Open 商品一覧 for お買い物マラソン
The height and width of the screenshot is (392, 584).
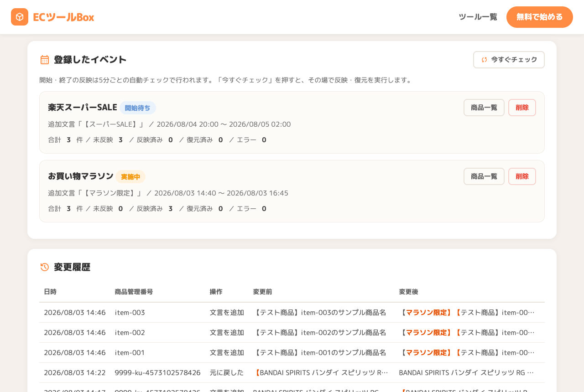(484, 176)
